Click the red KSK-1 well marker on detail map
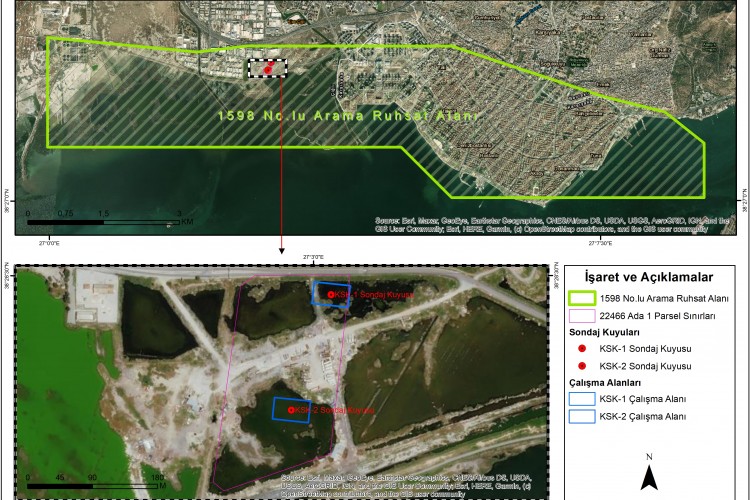The image size is (750, 500). (331, 295)
